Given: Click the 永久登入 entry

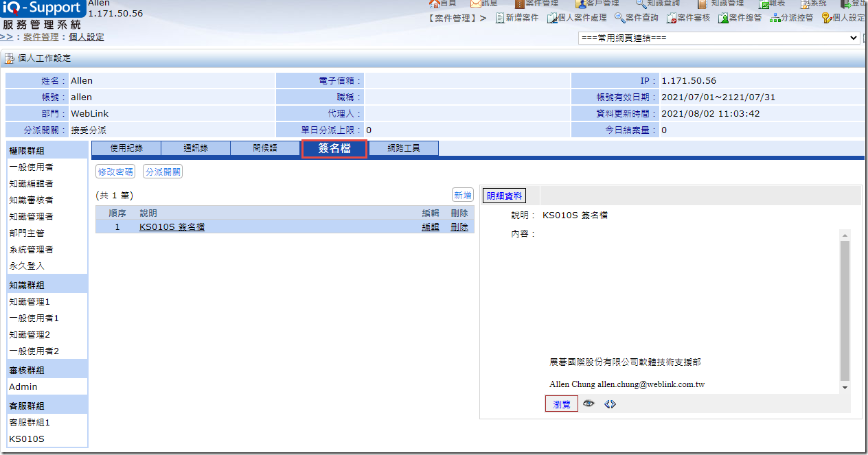Looking at the screenshot, I should pos(27,266).
